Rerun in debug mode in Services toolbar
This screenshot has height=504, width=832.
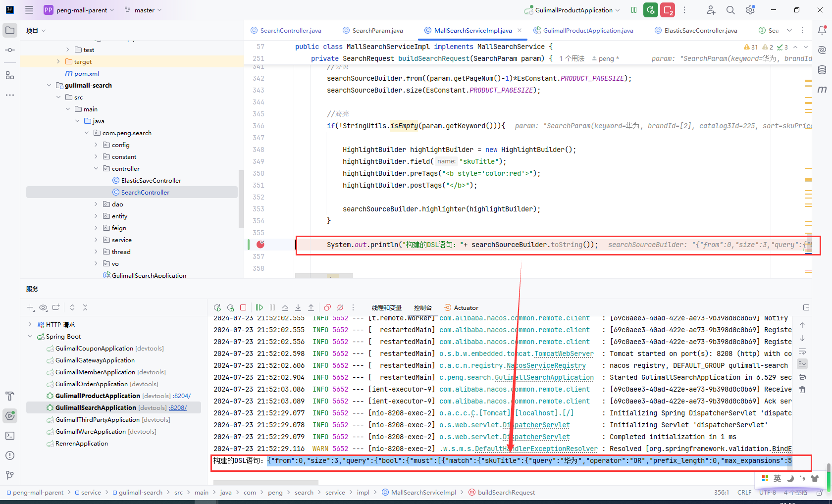coord(230,307)
